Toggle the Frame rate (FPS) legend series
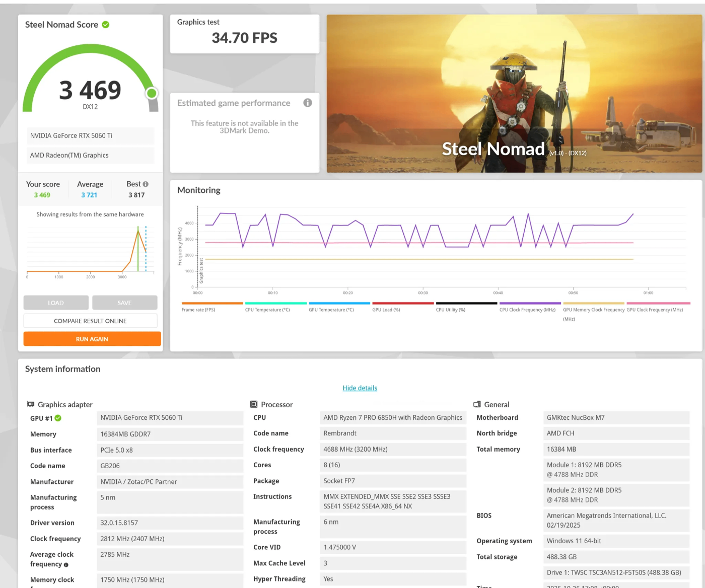 [x=212, y=307]
